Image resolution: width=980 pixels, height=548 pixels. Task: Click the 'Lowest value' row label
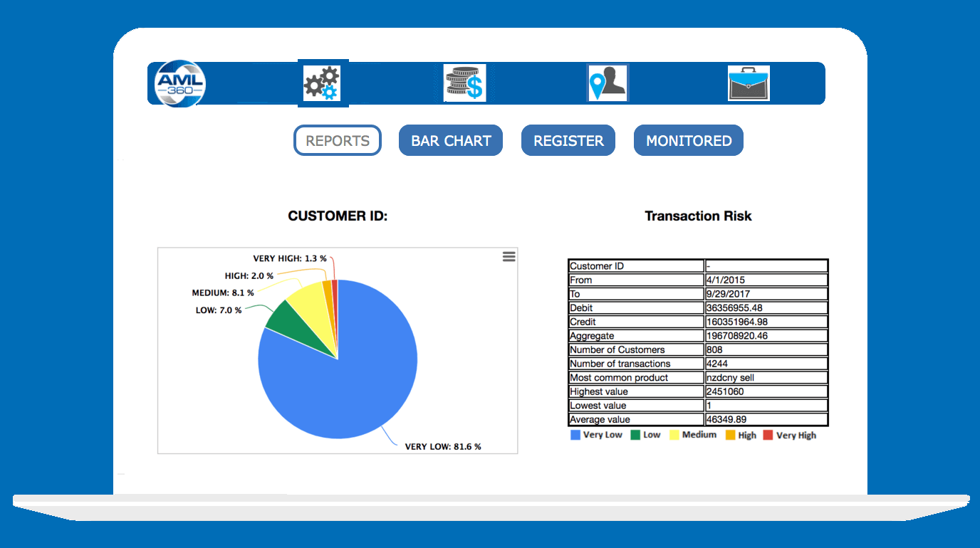click(598, 406)
